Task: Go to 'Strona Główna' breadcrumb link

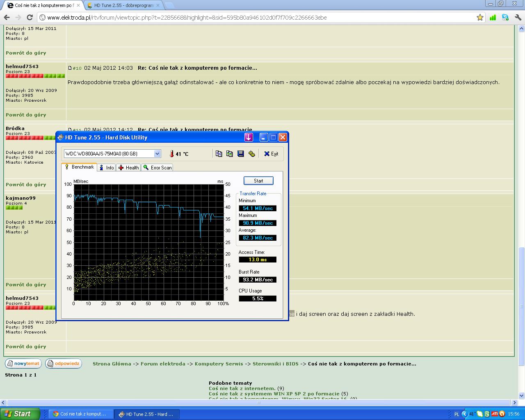Action: click(x=112, y=364)
